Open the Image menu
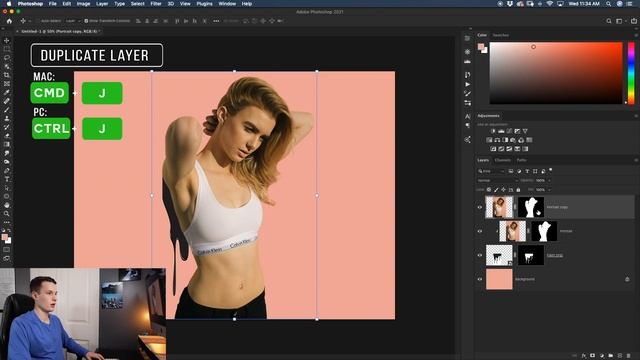This screenshot has height=360, width=640. point(83,4)
